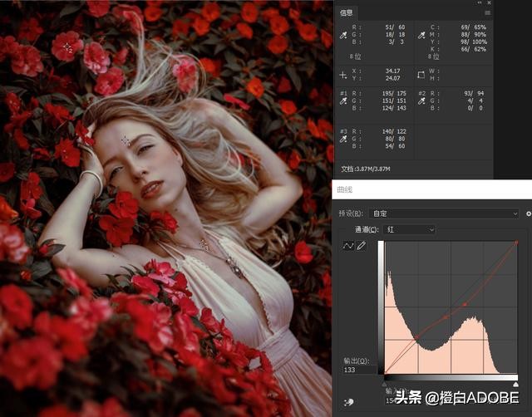Click the XY cursor coordinates crosshair icon

[x=343, y=76]
